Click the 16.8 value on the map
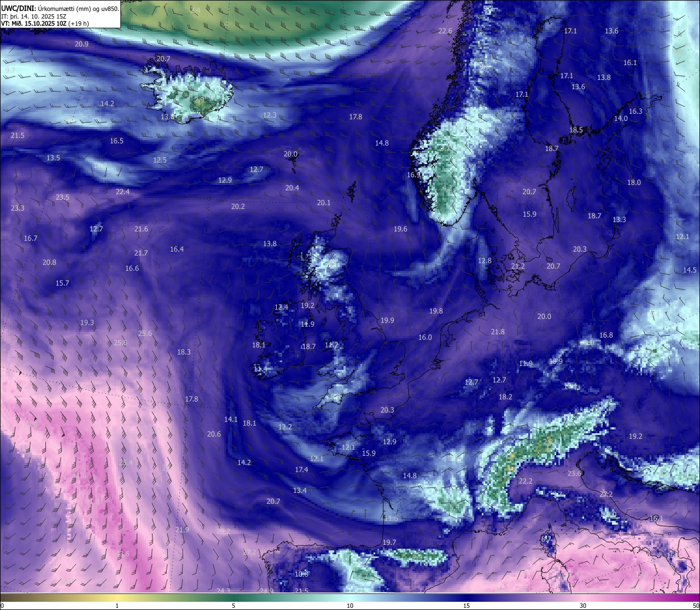This screenshot has width=700, height=610. click(x=606, y=335)
